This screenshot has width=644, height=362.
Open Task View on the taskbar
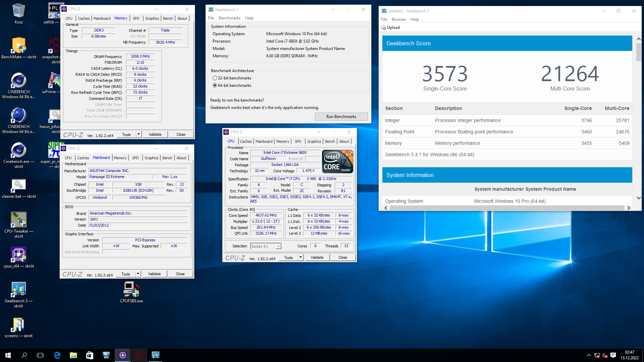pos(40,355)
